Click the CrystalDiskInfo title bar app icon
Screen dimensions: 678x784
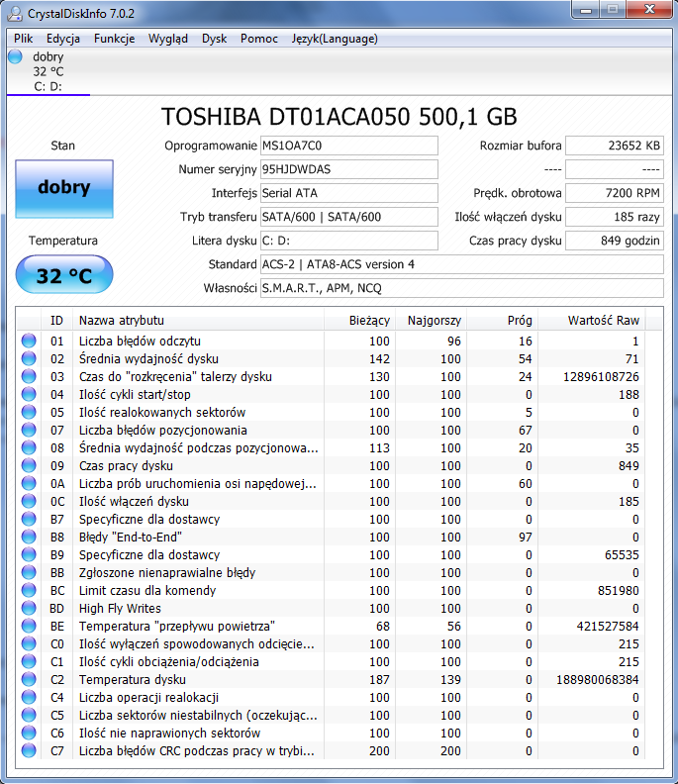click(15, 14)
